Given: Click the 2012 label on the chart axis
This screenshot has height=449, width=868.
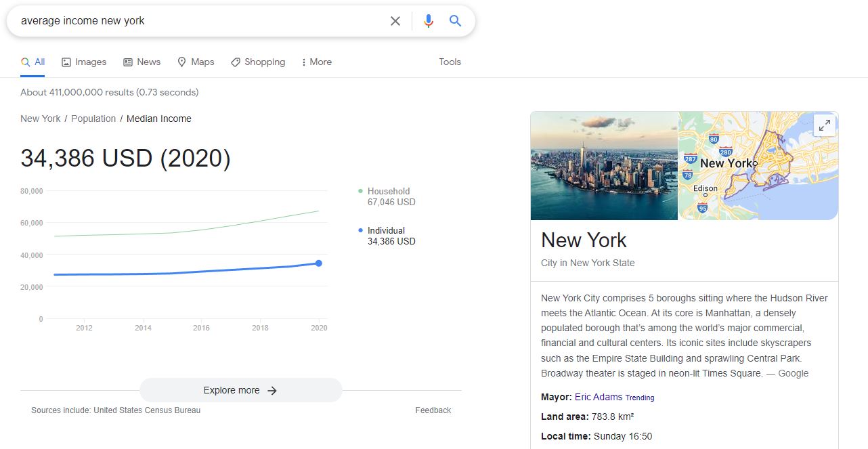Looking at the screenshot, I should (x=84, y=328).
